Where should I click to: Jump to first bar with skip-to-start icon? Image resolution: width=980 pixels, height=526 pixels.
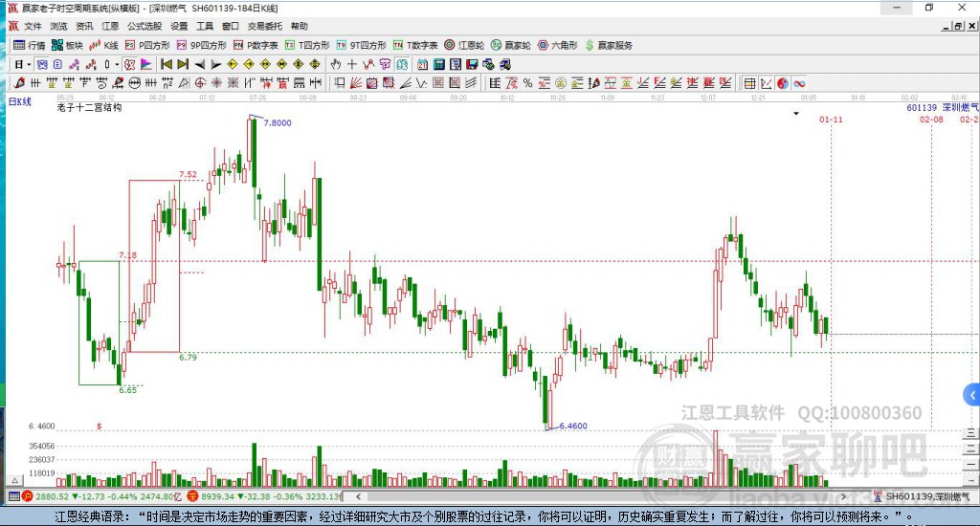[x=167, y=64]
